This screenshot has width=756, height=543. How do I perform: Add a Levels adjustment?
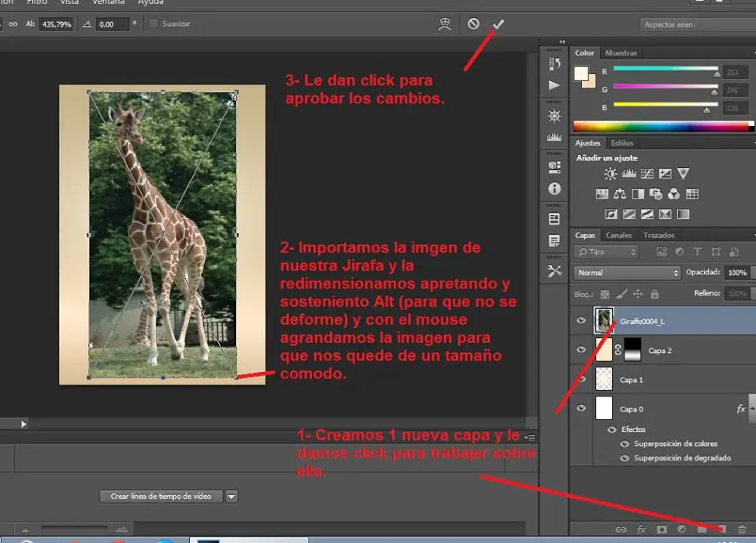(628, 173)
